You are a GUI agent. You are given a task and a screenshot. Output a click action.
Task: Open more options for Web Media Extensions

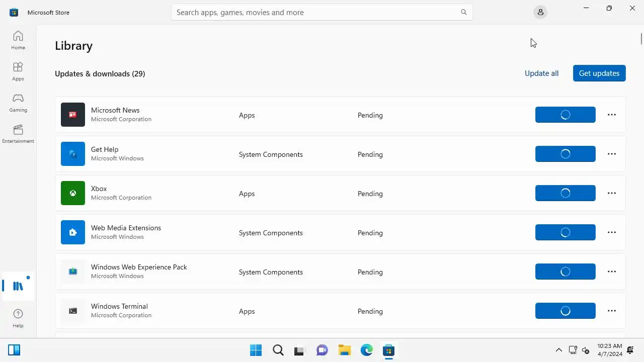pos(612,232)
